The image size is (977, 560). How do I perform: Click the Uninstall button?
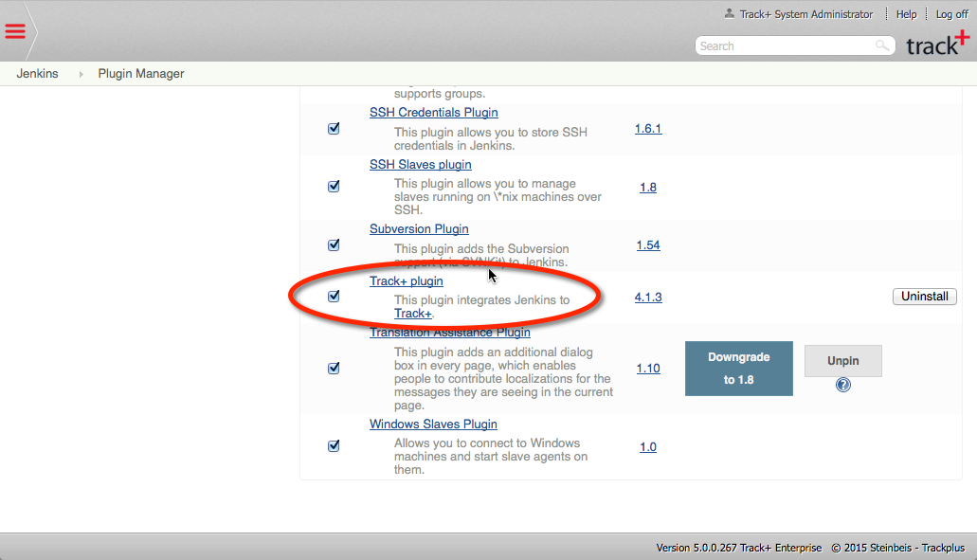pyautogui.click(x=924, y=297)
